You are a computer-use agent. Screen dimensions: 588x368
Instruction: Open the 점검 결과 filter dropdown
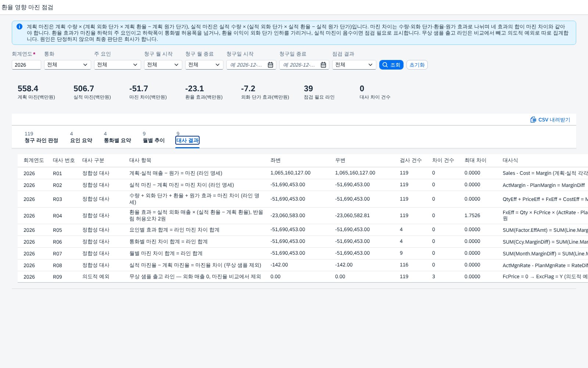[354, 65]
